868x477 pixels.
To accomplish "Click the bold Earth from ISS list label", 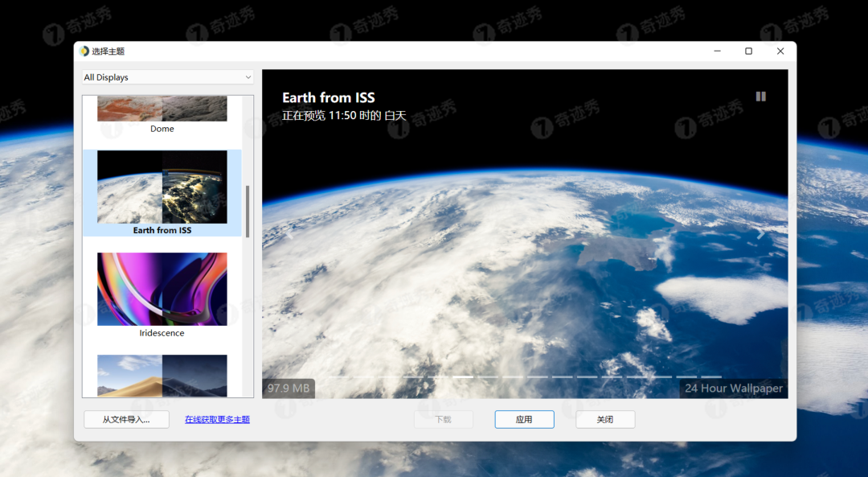I will pos(162,230).
